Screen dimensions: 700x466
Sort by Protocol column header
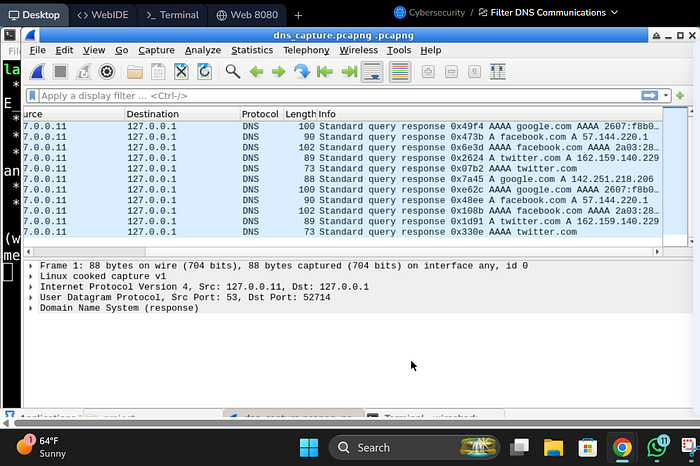(262, 114)
